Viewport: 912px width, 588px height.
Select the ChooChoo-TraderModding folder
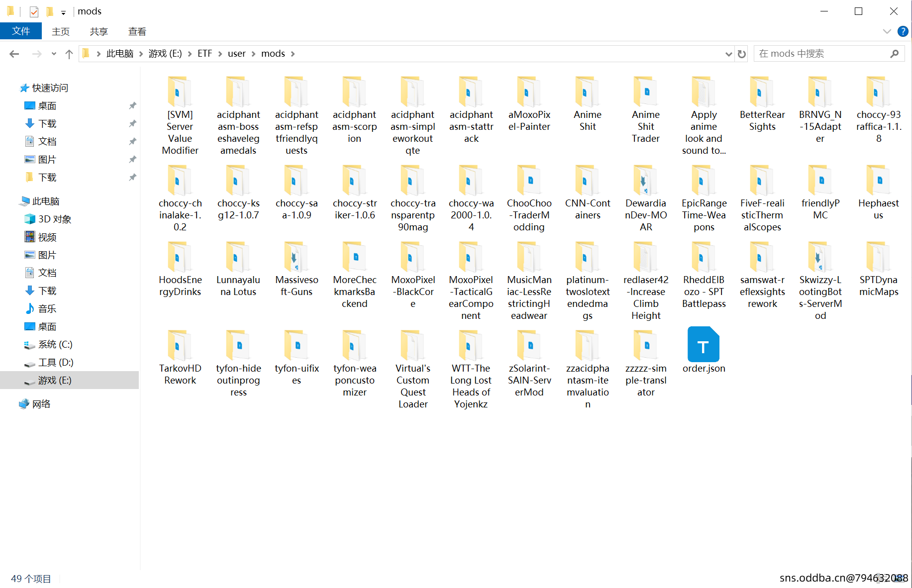tap(529, 198)
